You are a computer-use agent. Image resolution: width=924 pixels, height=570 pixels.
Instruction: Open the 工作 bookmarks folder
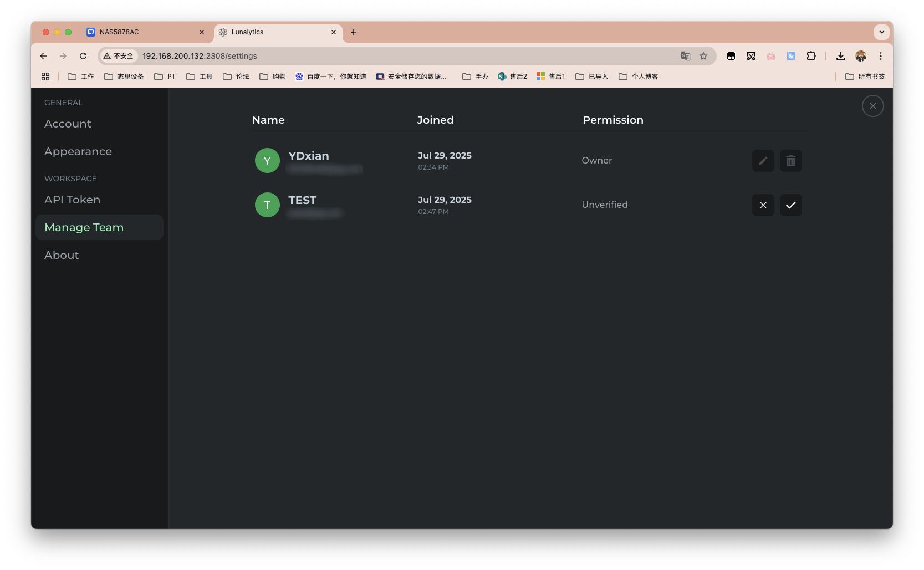tap(81, 77)
